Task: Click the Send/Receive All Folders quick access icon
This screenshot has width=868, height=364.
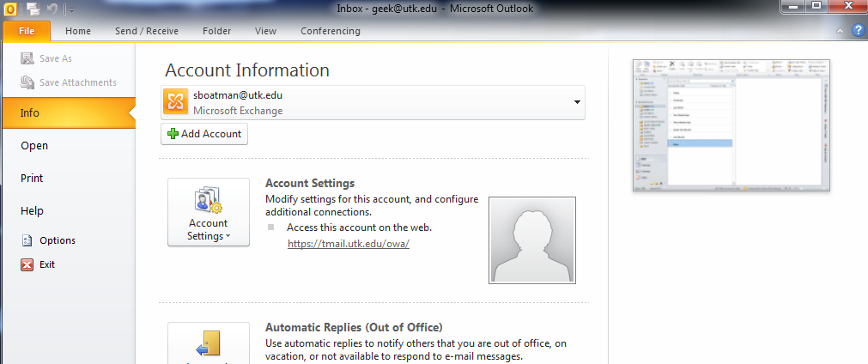Action: click(33, 9)
